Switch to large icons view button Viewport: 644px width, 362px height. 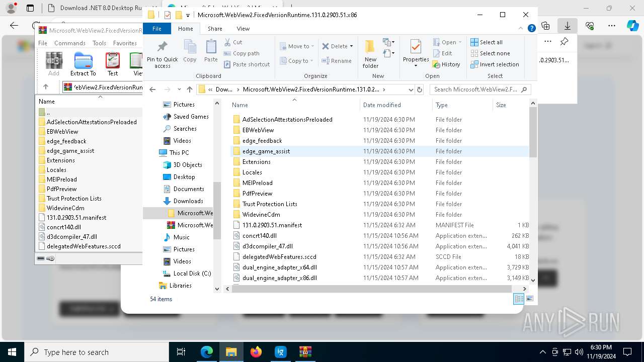point(529,299)
